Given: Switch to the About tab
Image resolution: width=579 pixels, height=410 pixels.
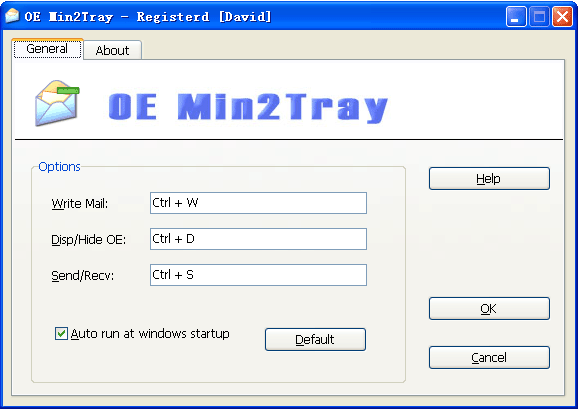Looking at the screenshot, I should 113,50.
